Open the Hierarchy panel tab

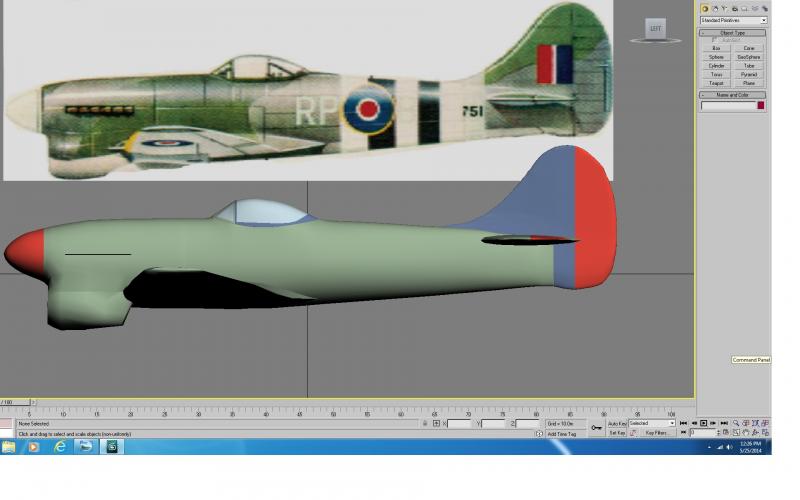point(724,8)
